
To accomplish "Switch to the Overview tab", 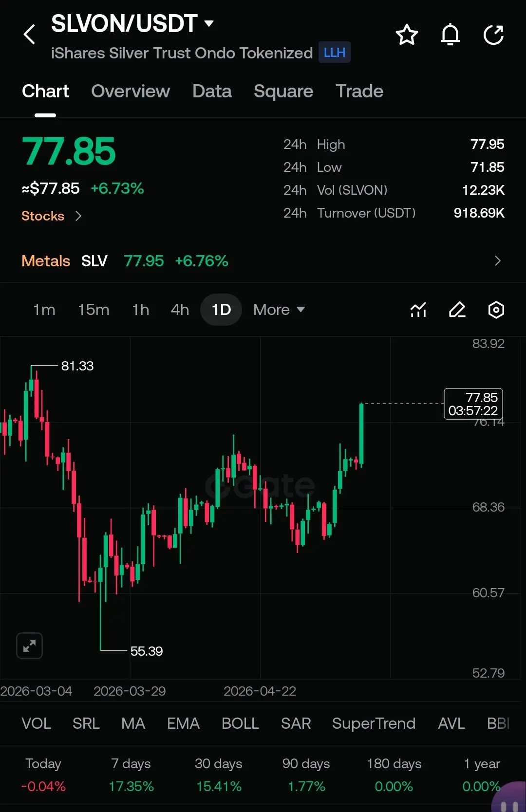I will [x=131, y=91].
